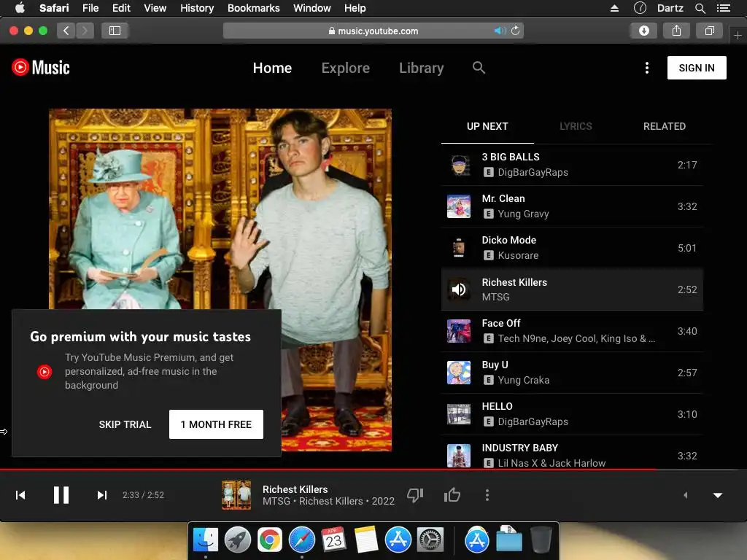Click the YouTube Music logo
747x560 pixels.
(x=41, y=68)
